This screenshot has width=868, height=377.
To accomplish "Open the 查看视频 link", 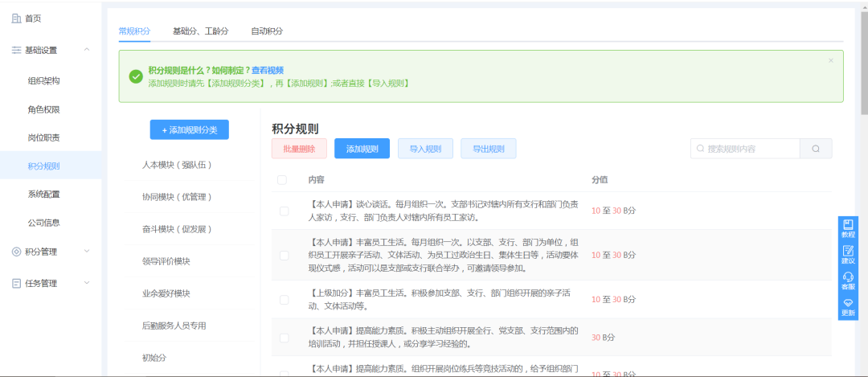I will click(268, 70).
